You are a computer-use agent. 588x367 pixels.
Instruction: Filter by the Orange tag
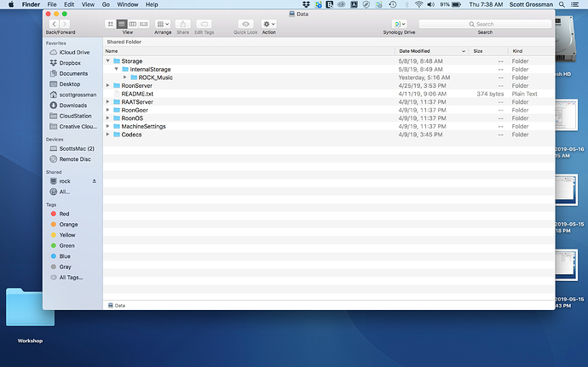click(68, 224)
